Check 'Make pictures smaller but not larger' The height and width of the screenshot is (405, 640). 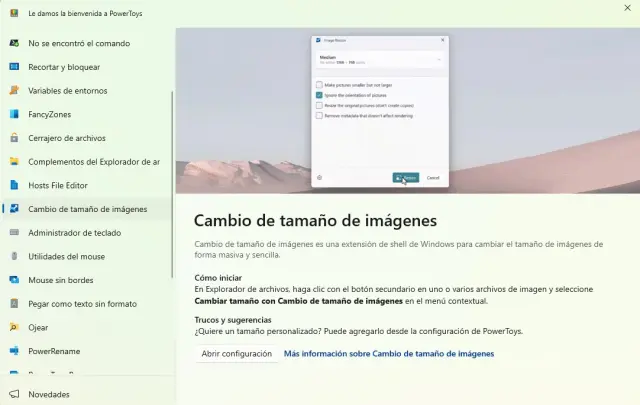pos(319,85)
